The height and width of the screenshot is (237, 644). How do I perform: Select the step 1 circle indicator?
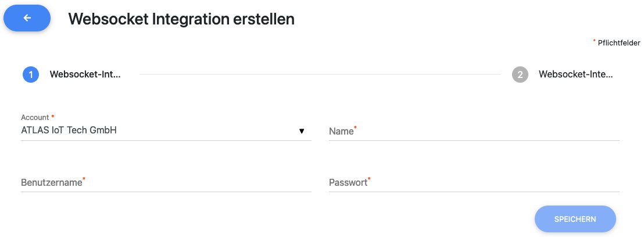pyautogui.click(x=31, y=75)
